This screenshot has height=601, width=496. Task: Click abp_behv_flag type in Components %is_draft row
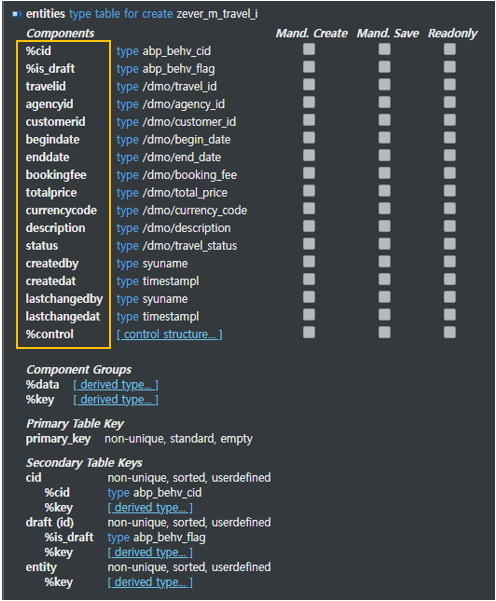point(179,69)
